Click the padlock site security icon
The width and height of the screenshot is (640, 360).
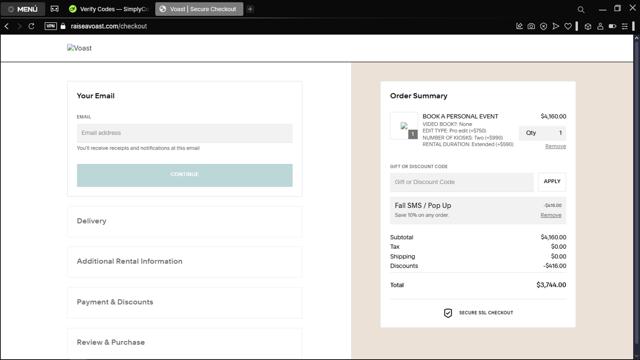63,26
